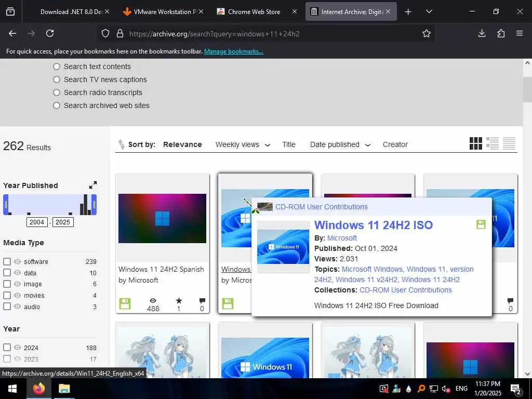Bookmark this page with the star
The image size is (532, 399).
click(427, 33)
